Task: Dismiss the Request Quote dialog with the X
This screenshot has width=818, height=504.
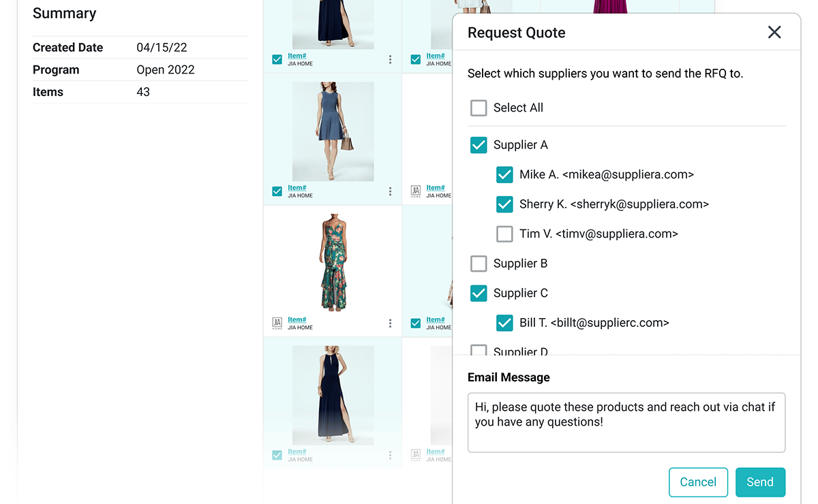Action: click(774, 32)
